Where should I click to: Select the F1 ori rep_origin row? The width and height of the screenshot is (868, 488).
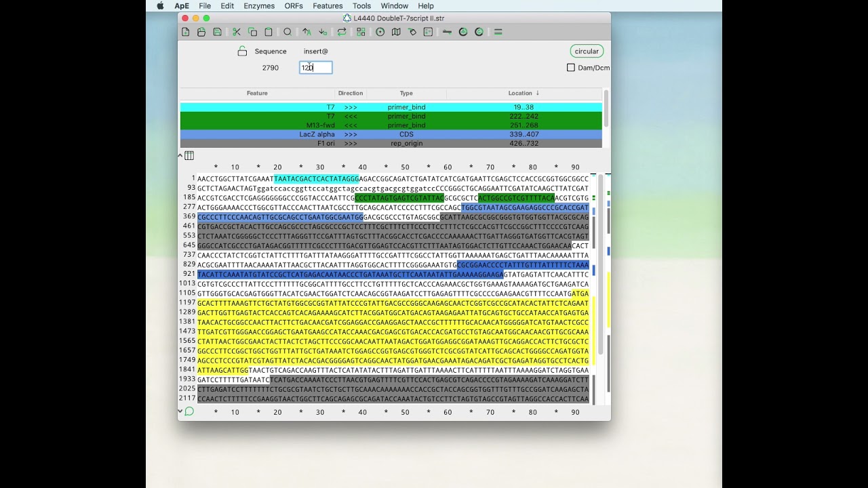pos(391,143)
